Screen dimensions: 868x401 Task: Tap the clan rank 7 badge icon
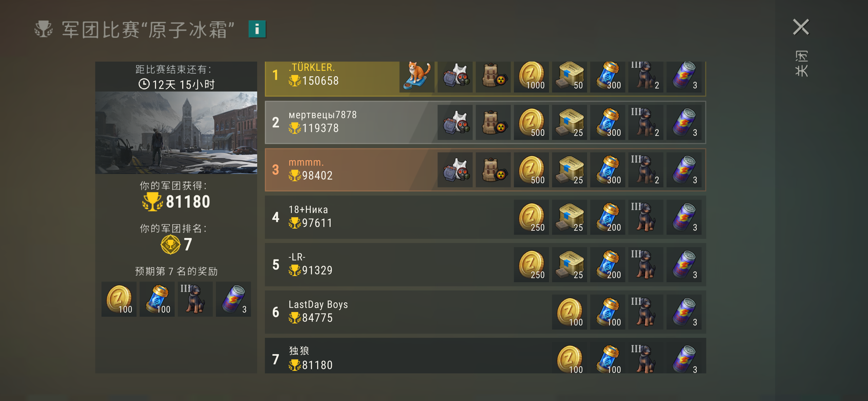(170, 245)
